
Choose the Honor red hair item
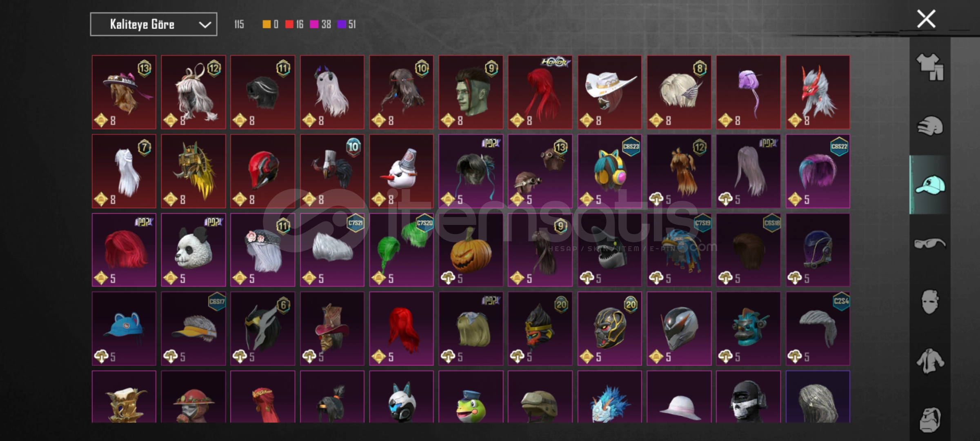click(x=540, y=92)
